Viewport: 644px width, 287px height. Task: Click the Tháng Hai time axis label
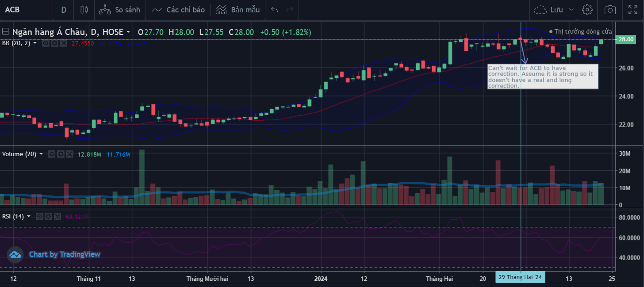[440, 279]
